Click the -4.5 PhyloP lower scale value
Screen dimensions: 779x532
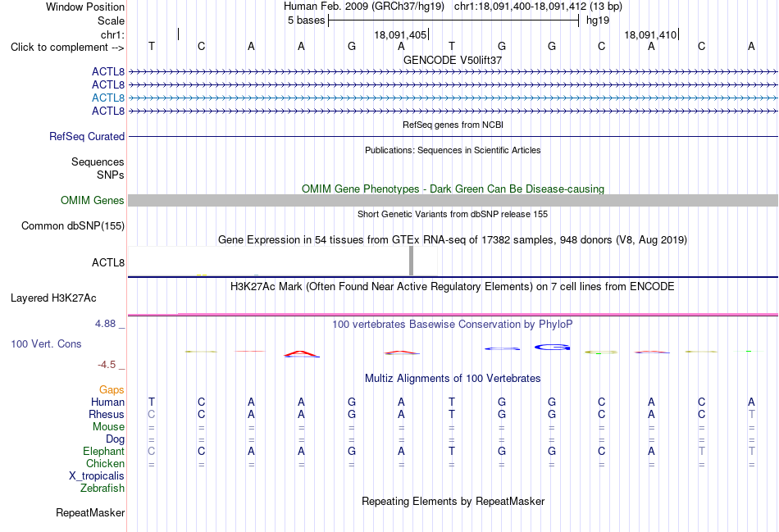[x=107, y=365]
